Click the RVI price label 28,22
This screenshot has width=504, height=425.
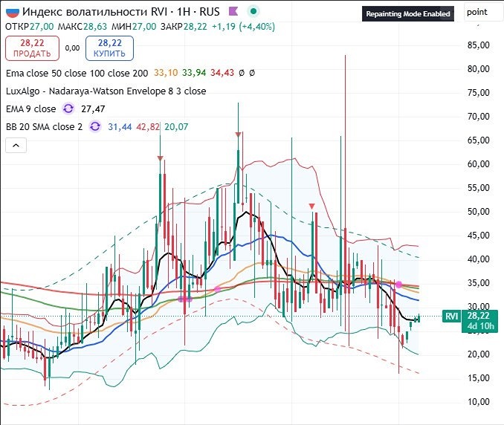click(x=478, y=316)
